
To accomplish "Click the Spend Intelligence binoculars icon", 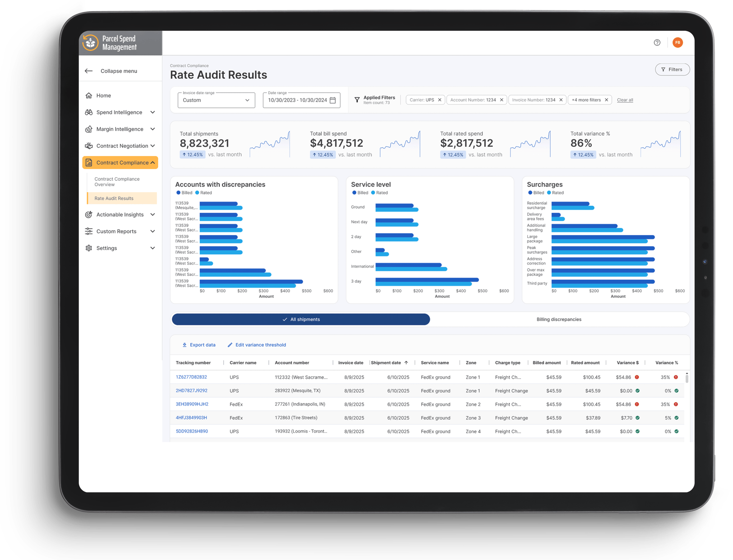I will pyautogui.click(x=89, y=112).
